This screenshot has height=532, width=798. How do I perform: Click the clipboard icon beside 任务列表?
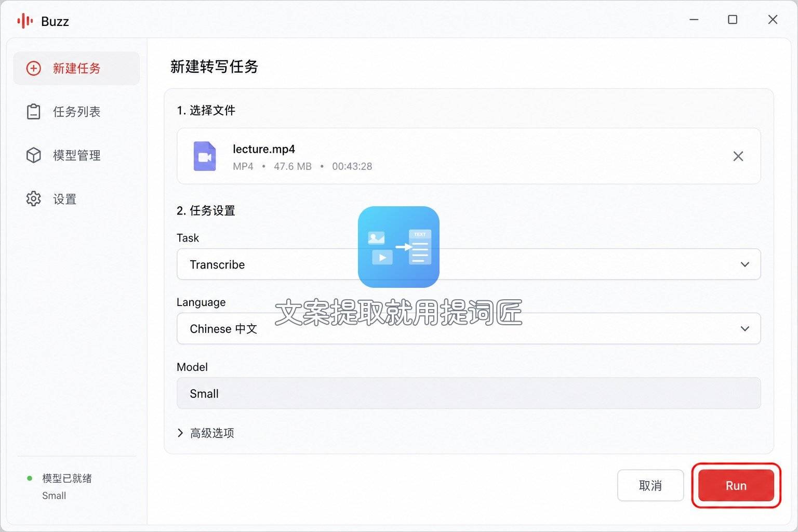point(34,112)
